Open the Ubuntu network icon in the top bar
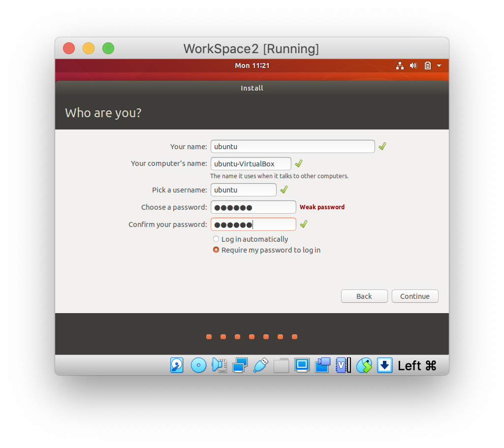 coord(400,65)
